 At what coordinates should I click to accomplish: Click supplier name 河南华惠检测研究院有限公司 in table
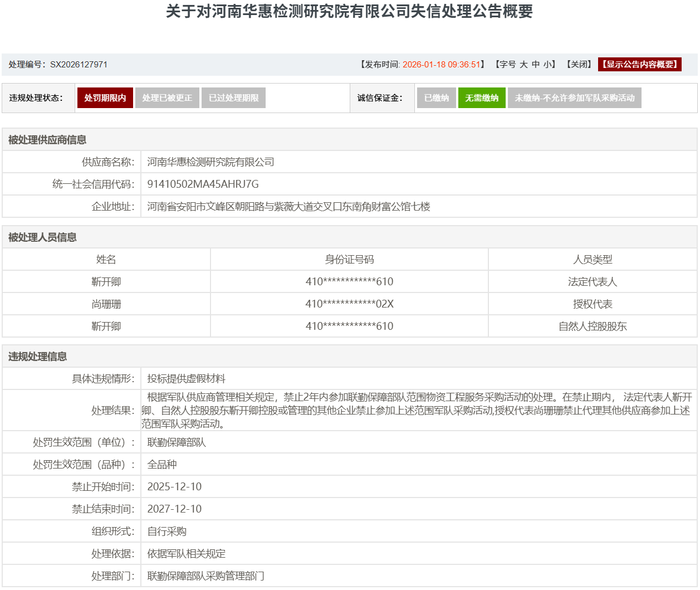coord(211,162)
